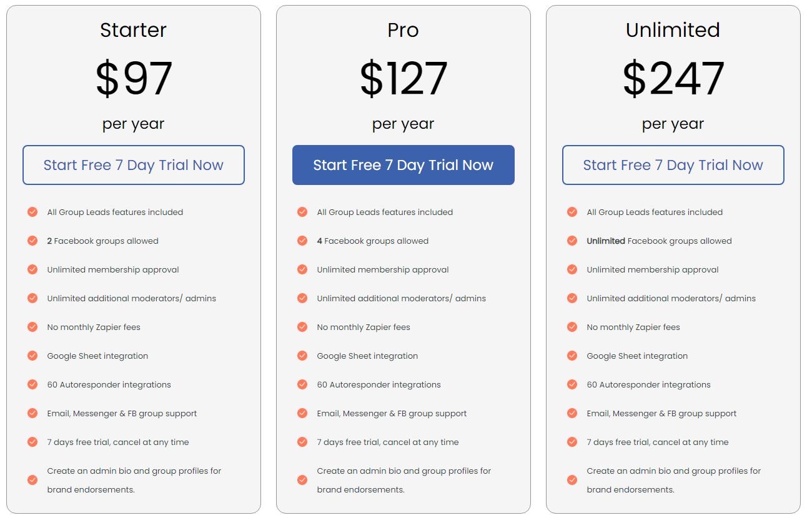The width and height of the screenshot is (812, 525).
Task: Select the $127 Pro price
Action: coord(404,79)
